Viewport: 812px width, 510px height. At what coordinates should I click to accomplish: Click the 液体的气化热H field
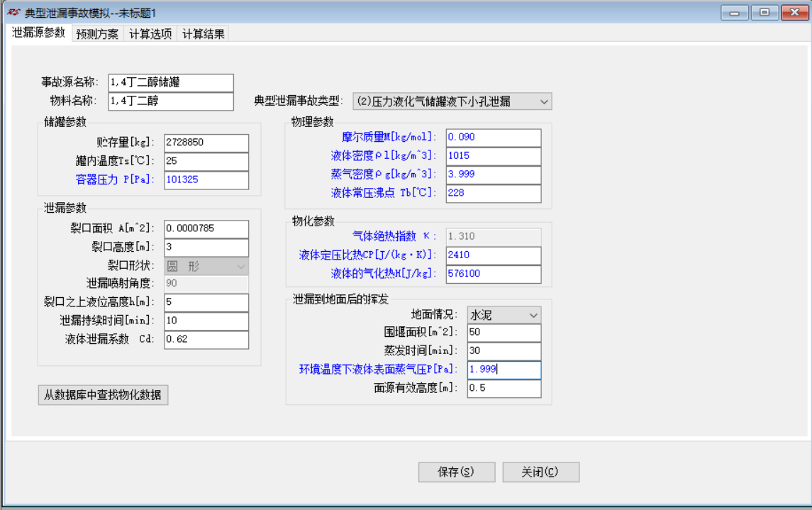(494, 274)
